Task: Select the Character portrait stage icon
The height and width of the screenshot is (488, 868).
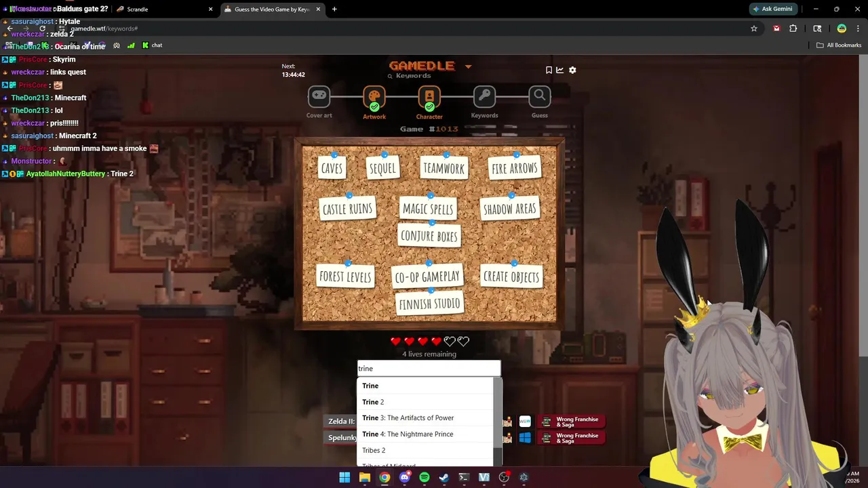Action: pyautogui.click(x=429, y=97)
